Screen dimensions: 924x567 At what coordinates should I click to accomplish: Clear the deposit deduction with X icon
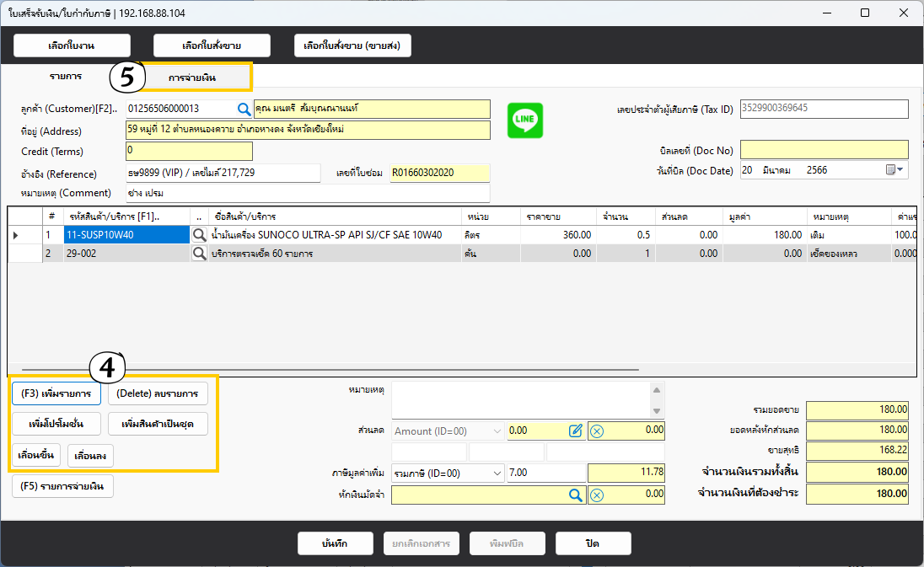[597, 495]
